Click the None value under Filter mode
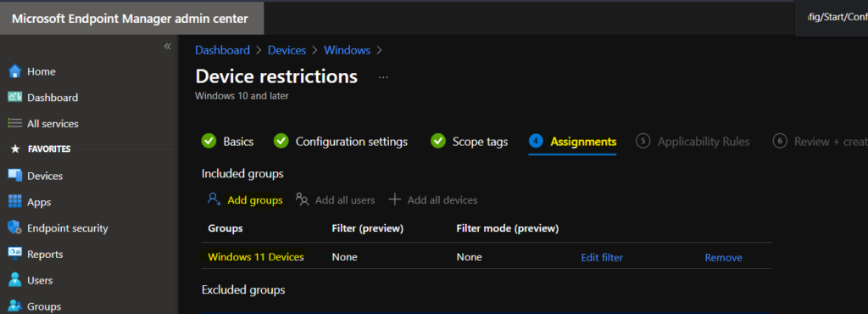The width and height of the screenshot is (868, 314). [469, 257]
